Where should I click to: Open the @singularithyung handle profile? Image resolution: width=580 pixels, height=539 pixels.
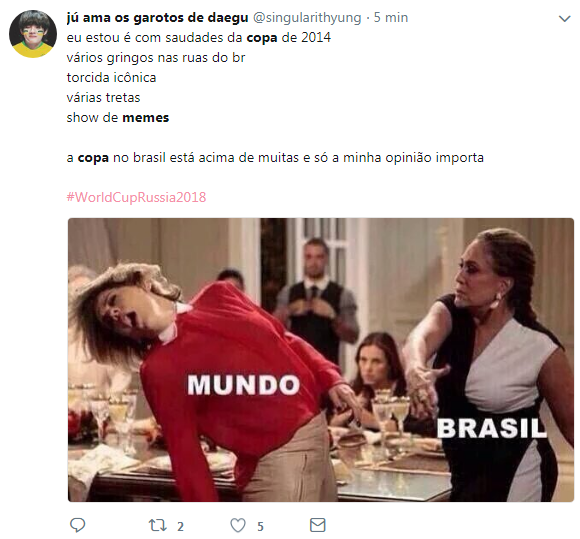[x=307, y=17]
